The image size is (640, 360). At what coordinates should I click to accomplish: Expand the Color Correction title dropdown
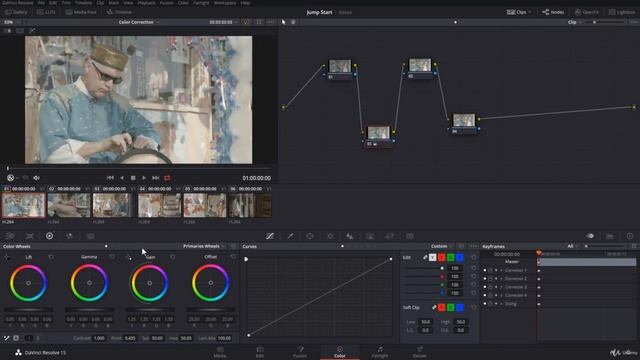pyautogui.click(x=139, y=22)
